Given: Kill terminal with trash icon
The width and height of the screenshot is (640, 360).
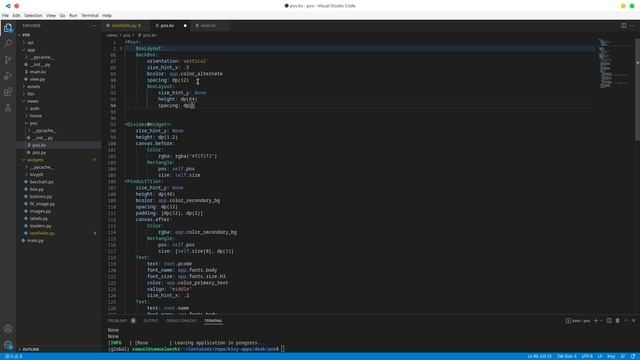Looking at the screenshot, I should click(618, 321).
